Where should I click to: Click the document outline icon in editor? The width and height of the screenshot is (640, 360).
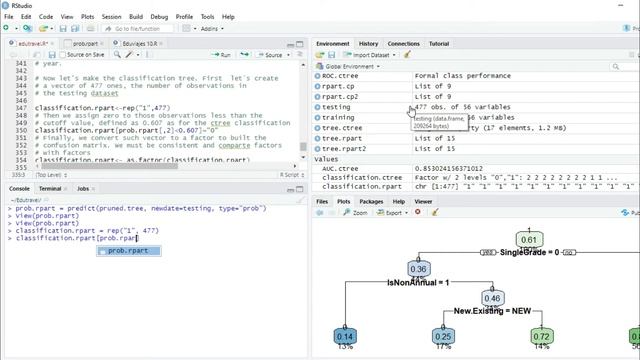click(x=300, y=54)
